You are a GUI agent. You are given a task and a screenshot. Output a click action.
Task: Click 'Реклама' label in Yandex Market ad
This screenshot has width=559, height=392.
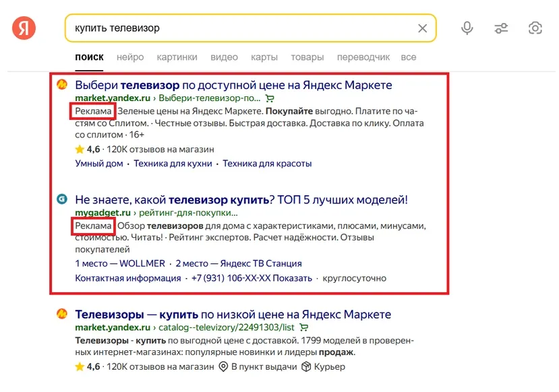pos(93,111)
